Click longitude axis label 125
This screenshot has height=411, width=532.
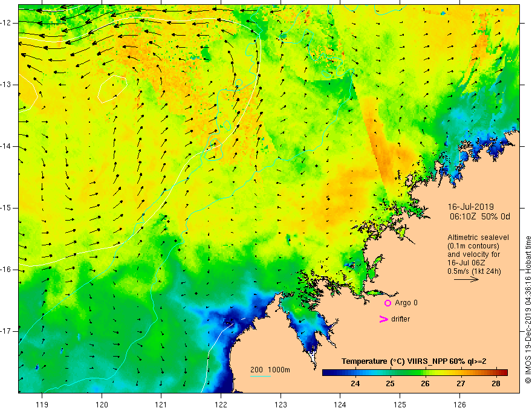coord(400,404)
